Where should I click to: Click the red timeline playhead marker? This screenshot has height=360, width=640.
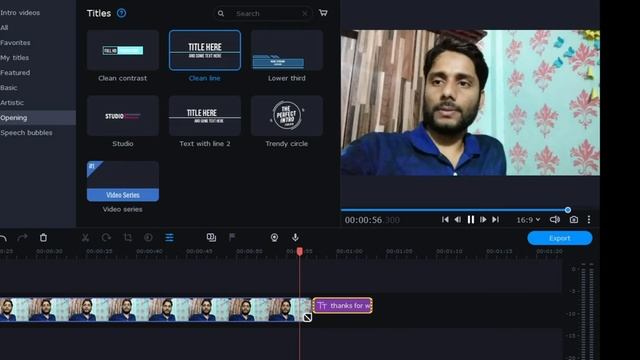300,251
